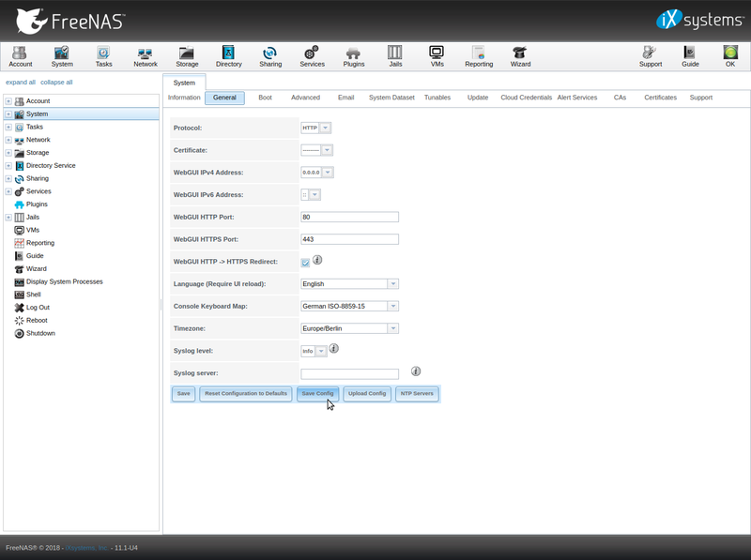Launch Wizard from top toolbar
Image resolution: width=751 pixels, height=560 pixels.
520,56
